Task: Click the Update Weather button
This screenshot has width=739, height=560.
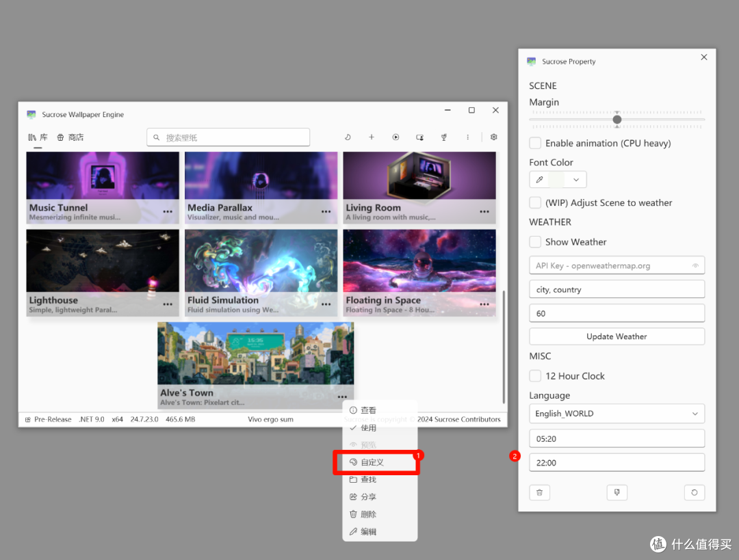Action: [x=617, y=336]
